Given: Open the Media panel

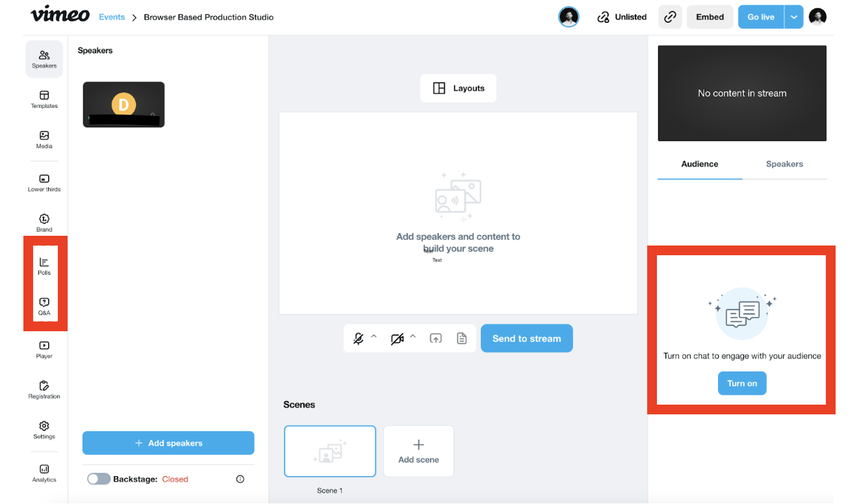Looking at the screenshot, I should coord(44,140).
